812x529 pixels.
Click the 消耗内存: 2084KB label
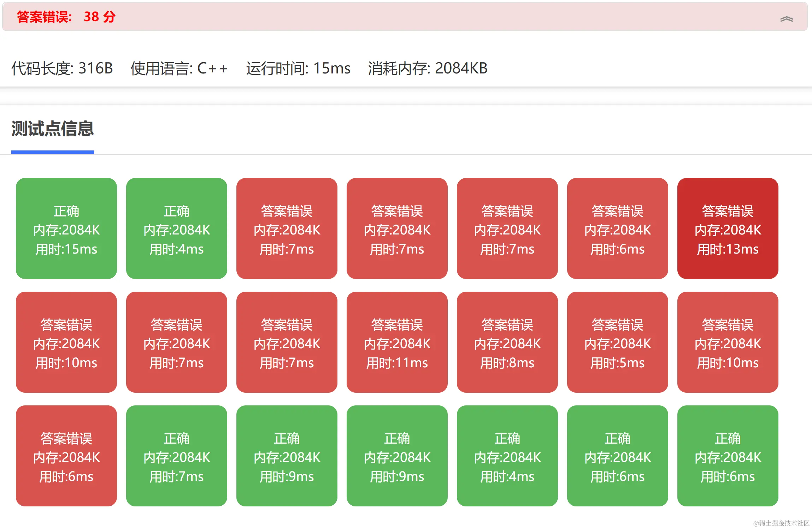pos(428,68)
